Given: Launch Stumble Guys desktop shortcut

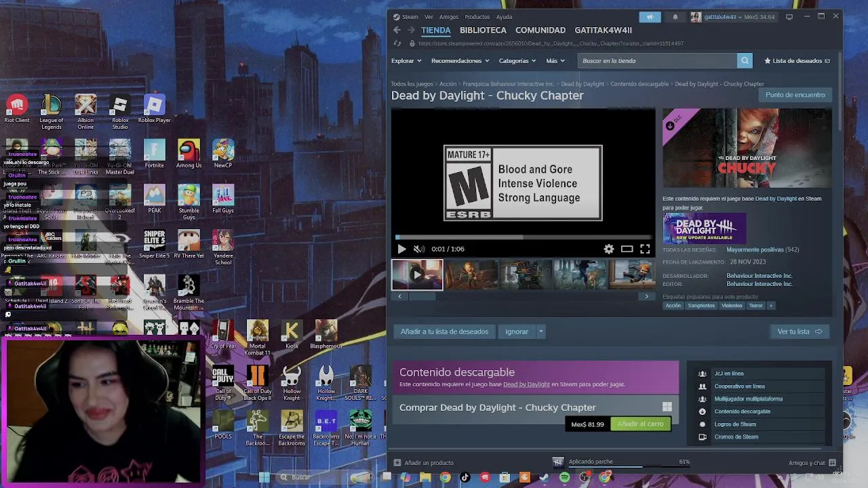Looking at the screenshot, I should 189,203.
